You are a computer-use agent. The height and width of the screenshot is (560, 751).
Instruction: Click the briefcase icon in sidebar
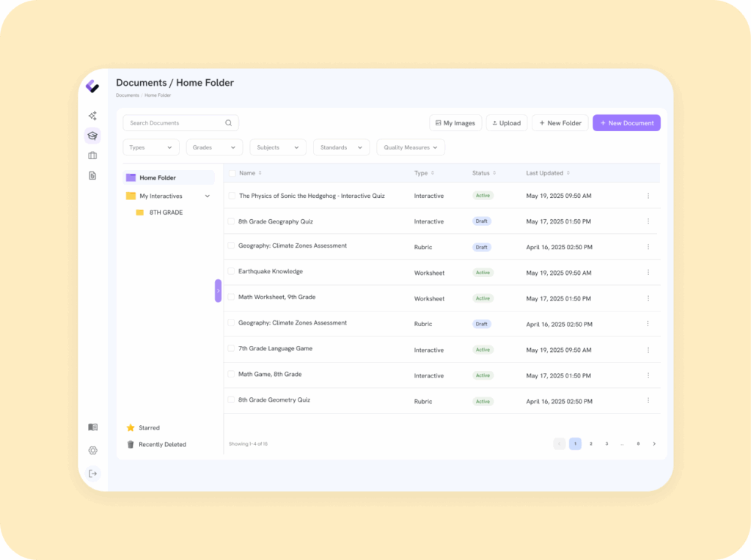(92, 155)
